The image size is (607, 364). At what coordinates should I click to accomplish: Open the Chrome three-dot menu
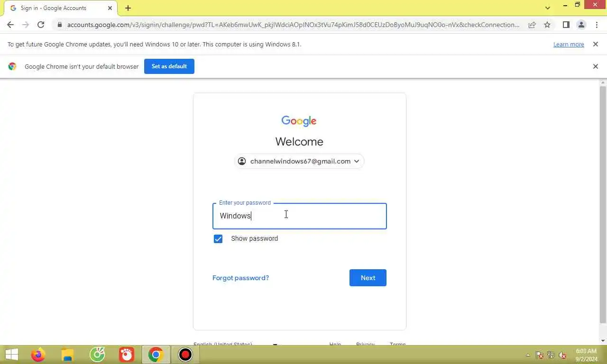click(597, 25)
